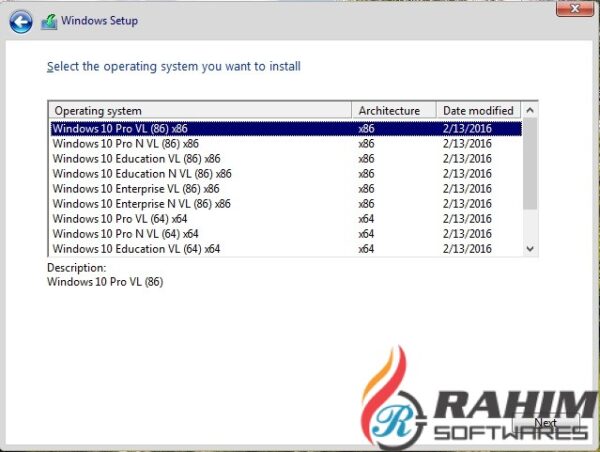The width and height of the screenshot is (600, 452).
Task: Select Windows 10 Pro VL (64) x64
Action: (x=286, y=219)
